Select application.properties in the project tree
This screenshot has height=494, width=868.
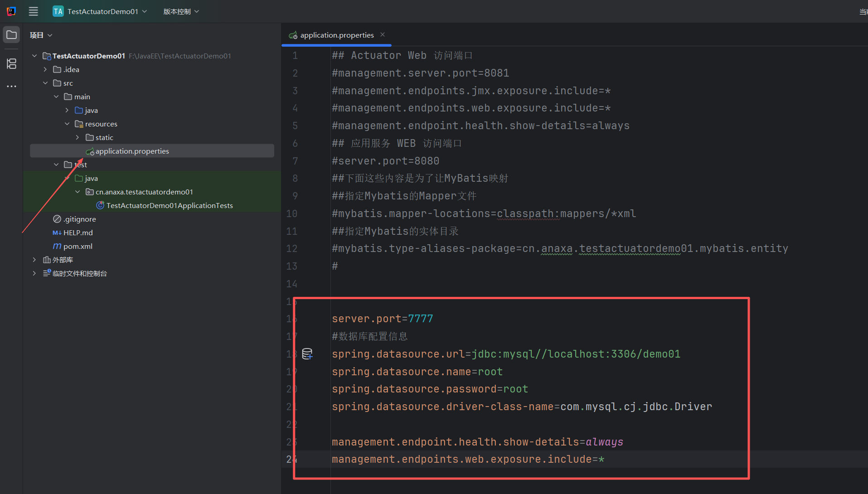click(x=152, y=151)
